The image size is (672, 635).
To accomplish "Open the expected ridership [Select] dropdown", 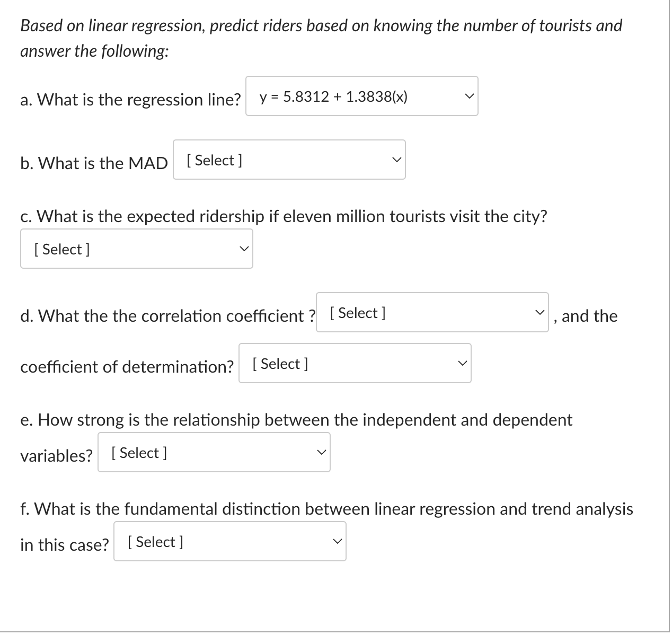I will [x=136, y=248].
